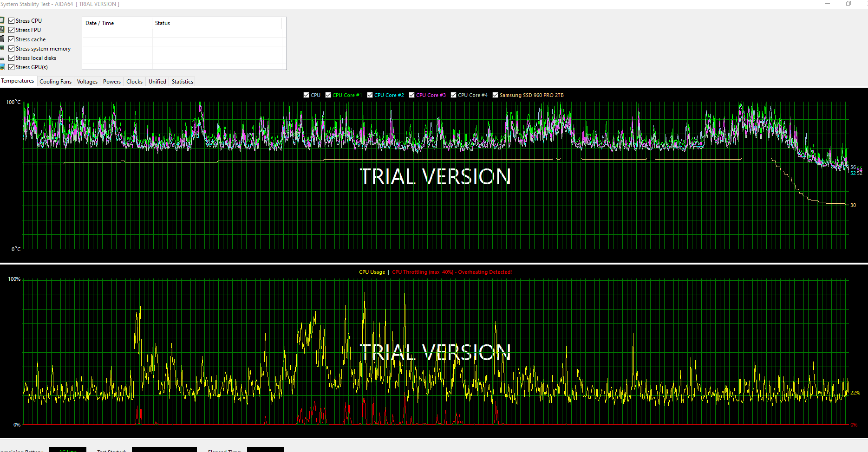Click the CPU Usage graph label

pos(372,272)
